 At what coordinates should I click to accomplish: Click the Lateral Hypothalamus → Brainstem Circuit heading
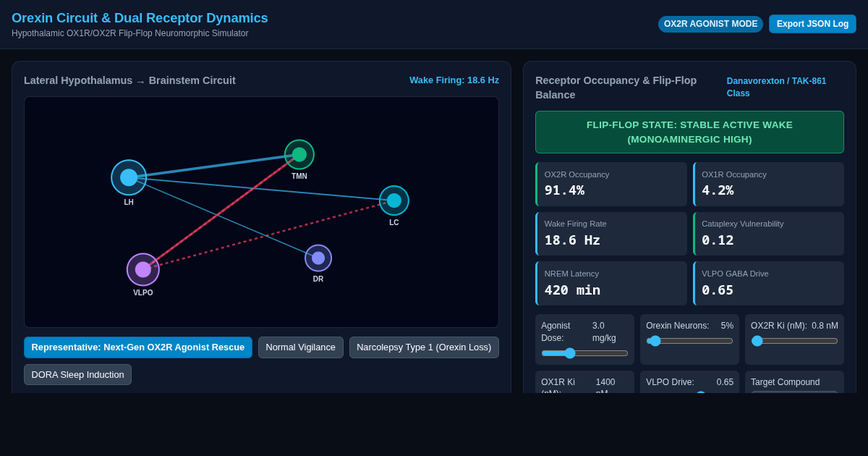coord(129,80)
